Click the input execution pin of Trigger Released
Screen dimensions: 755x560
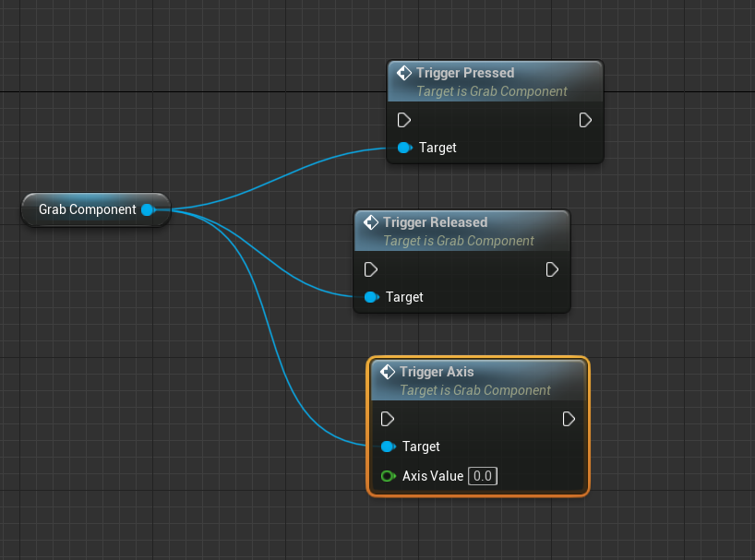pos(371,269)
